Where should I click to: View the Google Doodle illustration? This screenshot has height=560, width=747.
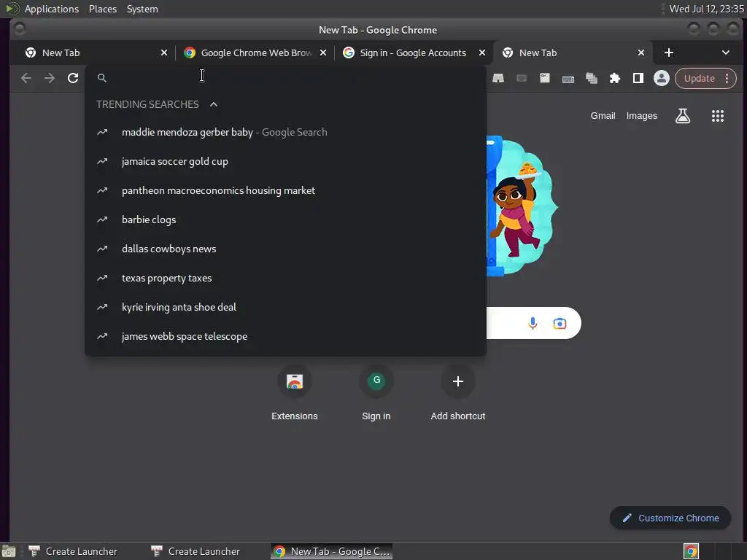[x=522, y=206]
